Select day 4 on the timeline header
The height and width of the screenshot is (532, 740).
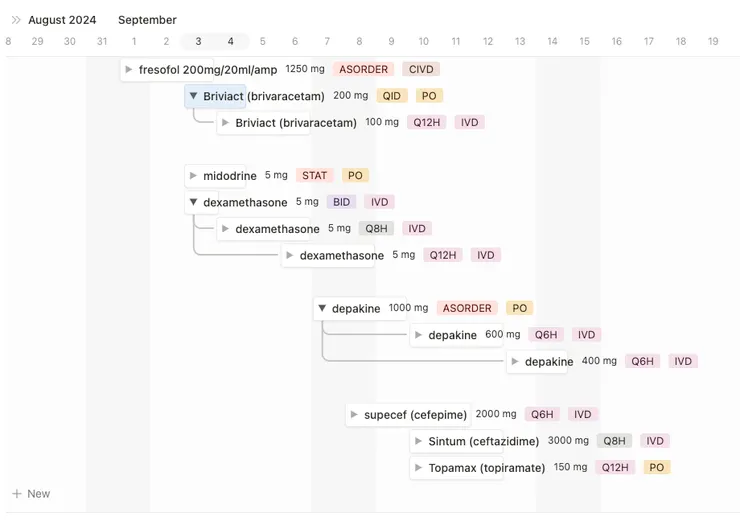click(x=231, y=41)
